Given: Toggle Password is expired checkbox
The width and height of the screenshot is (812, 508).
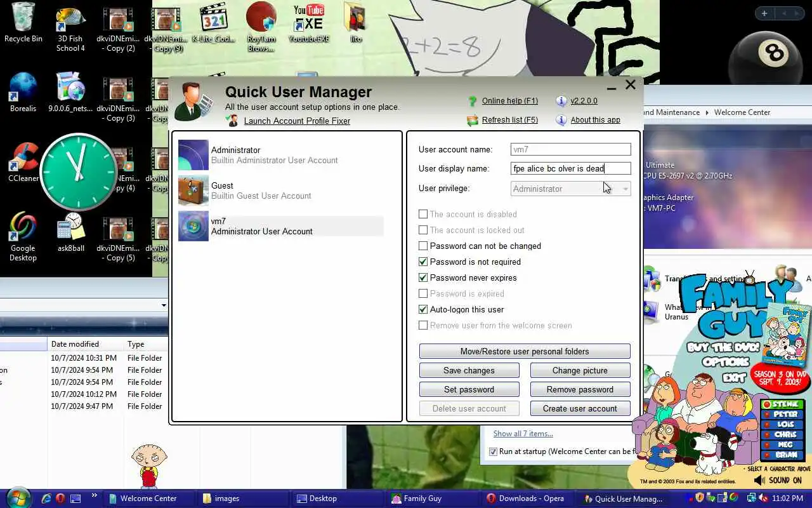Looking at the screenshot, I should [423, 293].
